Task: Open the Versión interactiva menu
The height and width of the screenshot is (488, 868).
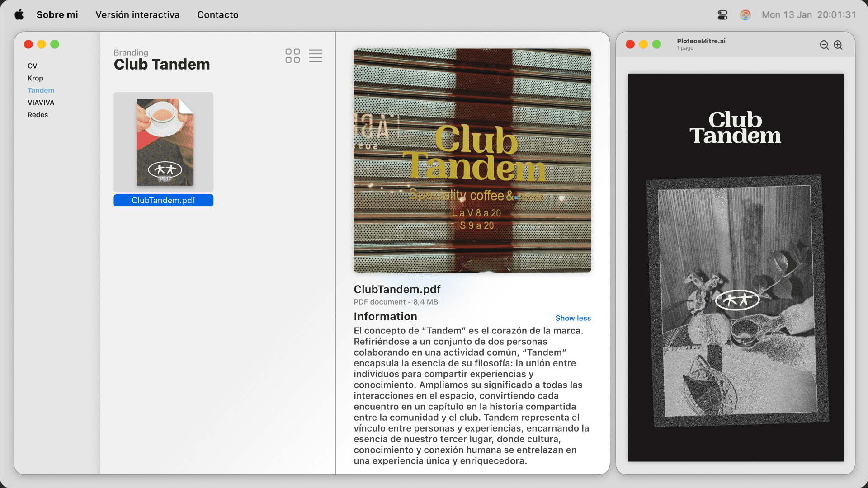Action: click(137, 15)
